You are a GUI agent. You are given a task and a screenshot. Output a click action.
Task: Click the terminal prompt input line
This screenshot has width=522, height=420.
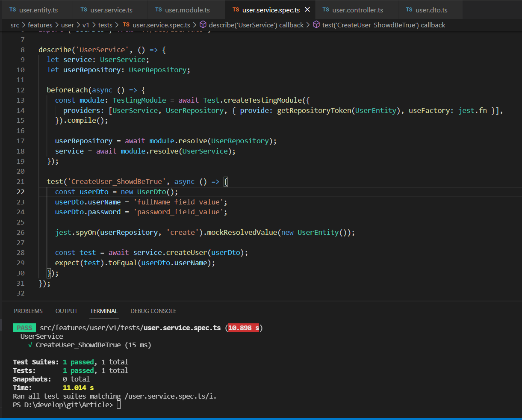(x=119, y=404)
